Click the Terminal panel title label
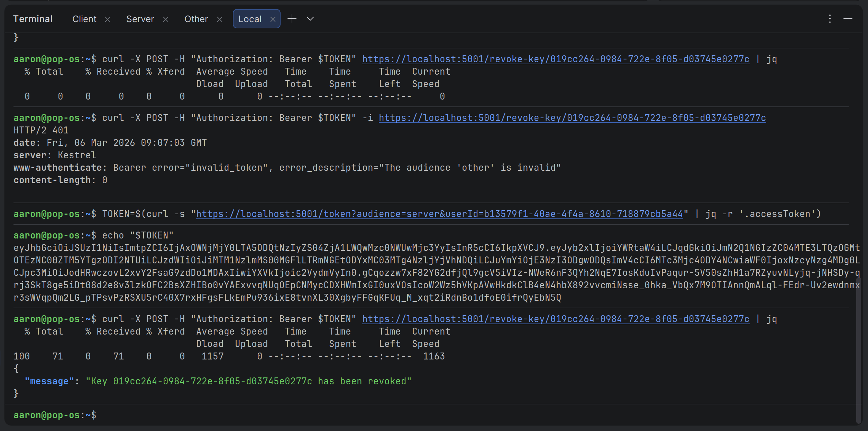 33,19
